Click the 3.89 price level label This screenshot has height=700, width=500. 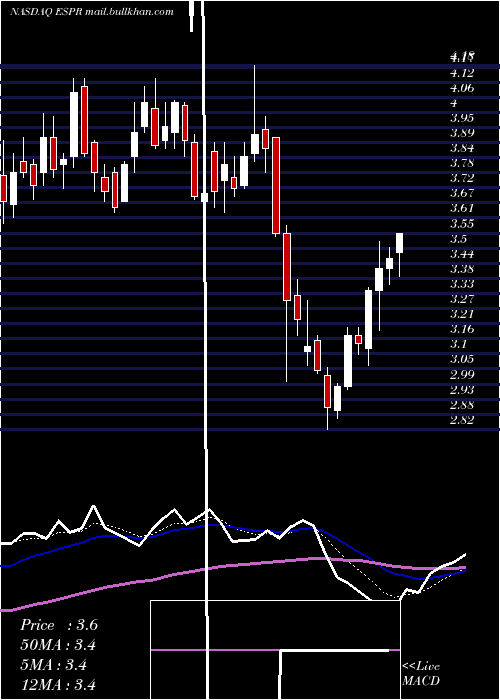tap(462, 133)
